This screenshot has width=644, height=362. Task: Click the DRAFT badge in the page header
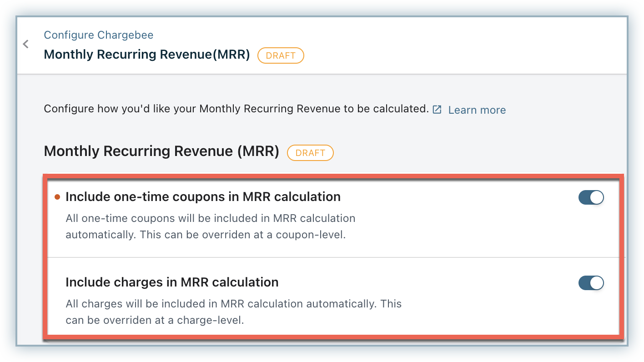tap(281, 55)
